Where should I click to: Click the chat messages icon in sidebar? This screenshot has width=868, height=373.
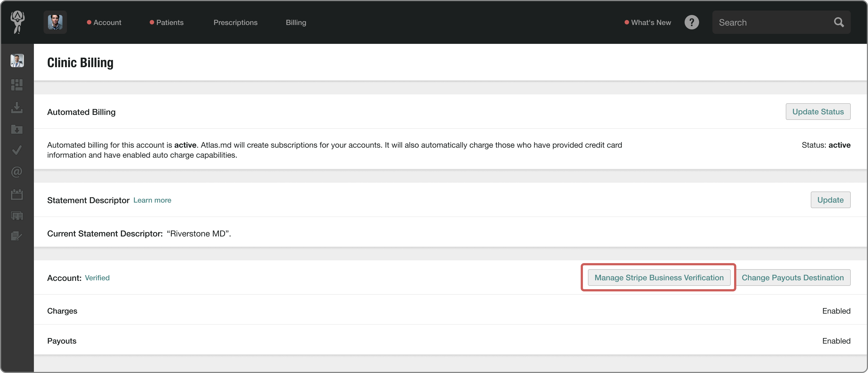[x=17, y=216]
